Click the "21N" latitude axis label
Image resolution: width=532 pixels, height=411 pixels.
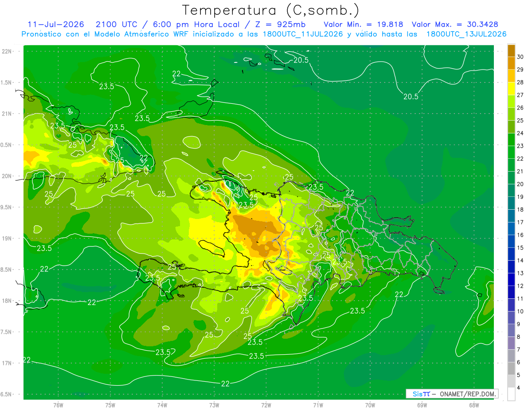(x=7, y=114)
